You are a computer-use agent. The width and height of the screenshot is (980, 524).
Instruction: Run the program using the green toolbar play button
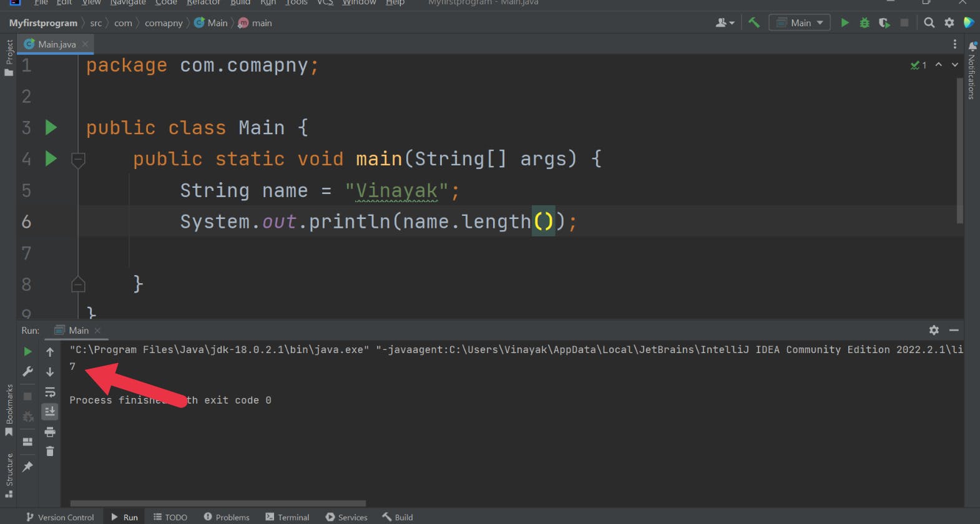pos(845,23)
